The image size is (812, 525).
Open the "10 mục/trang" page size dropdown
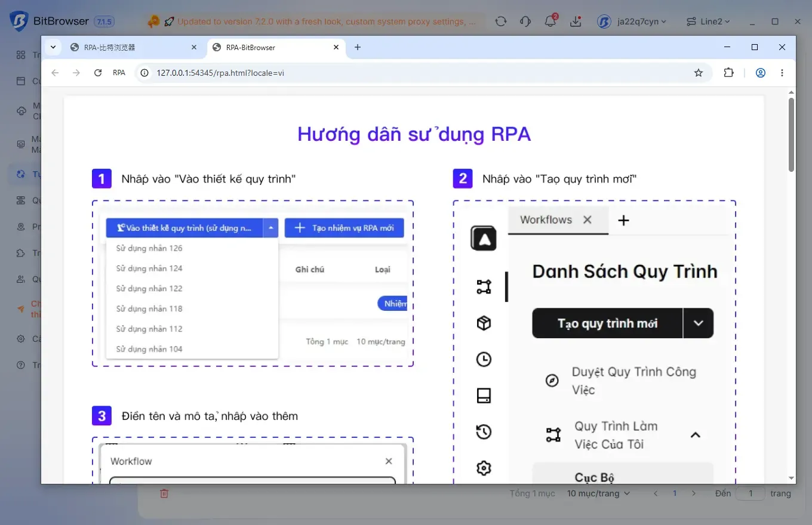[x=598, y=493]
